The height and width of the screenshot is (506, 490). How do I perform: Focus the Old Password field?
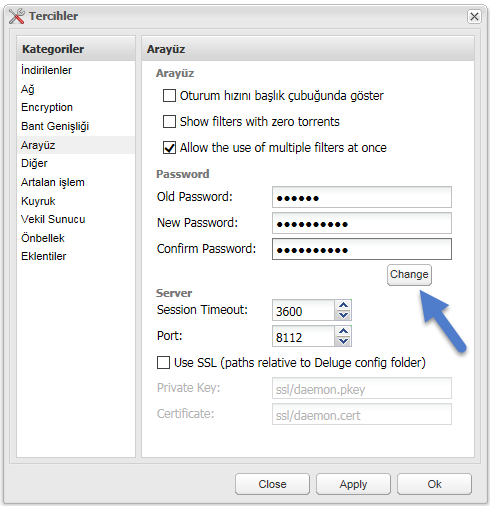point(362,197)
